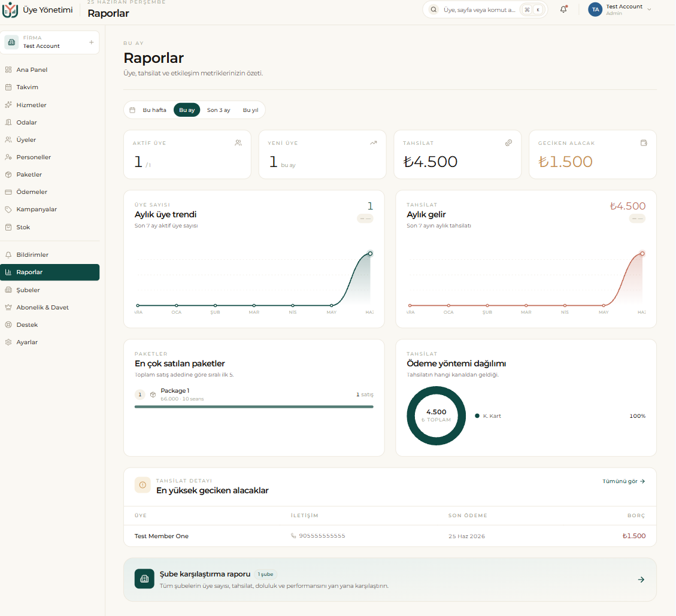Click the search magnifier icon
676x616 pixels.
434,10
